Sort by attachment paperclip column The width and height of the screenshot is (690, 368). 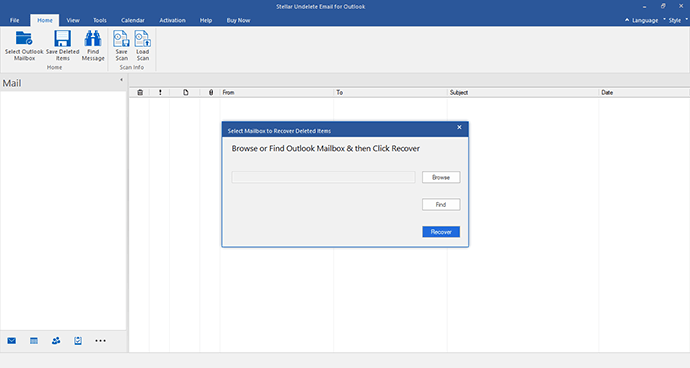pyautogui.click(x=211, y=92)
